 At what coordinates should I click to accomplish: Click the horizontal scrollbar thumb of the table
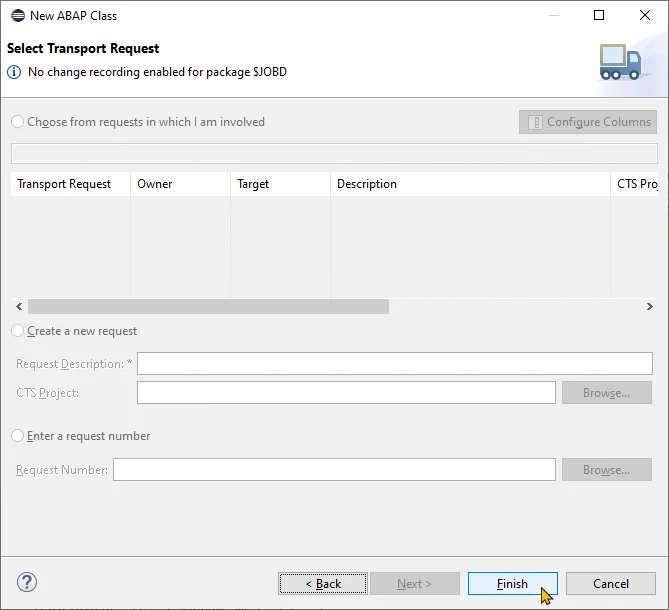click(208, 306)
